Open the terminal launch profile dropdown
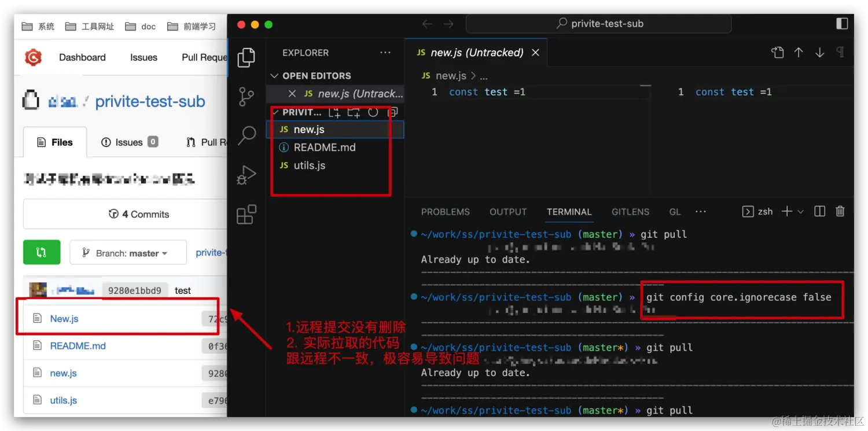Viewport: 868px width, 431px height. [801, 212]
